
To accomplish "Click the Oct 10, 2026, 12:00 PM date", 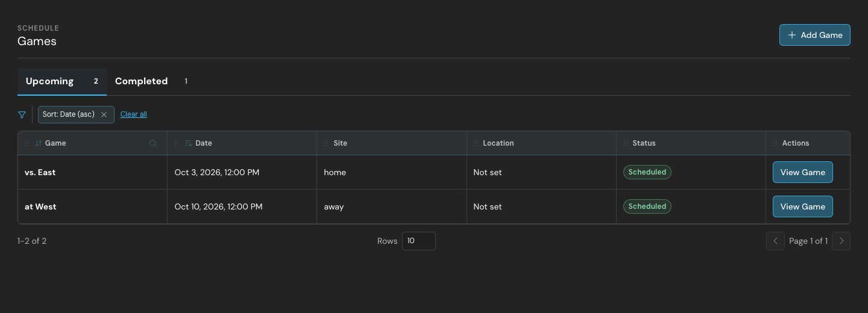I will pyautogui.click(x=219, y=206).
